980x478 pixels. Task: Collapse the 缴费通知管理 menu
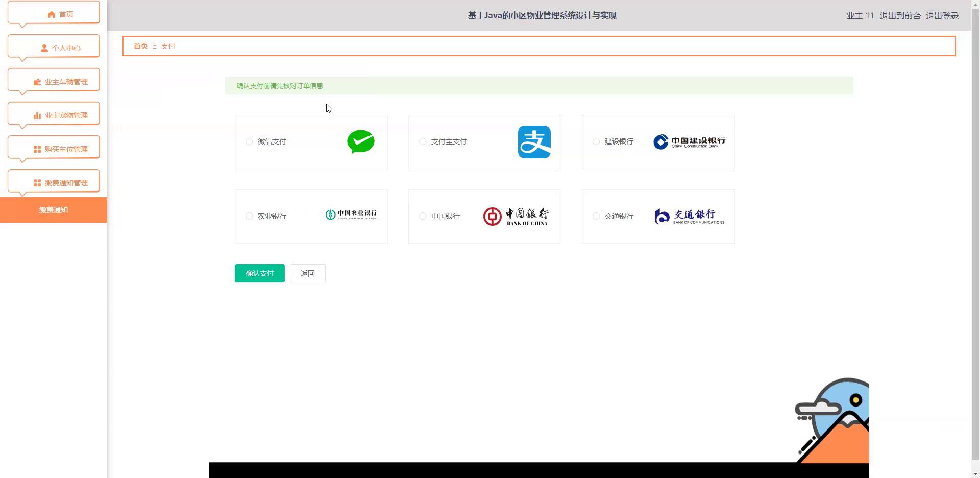pos(54,183)
